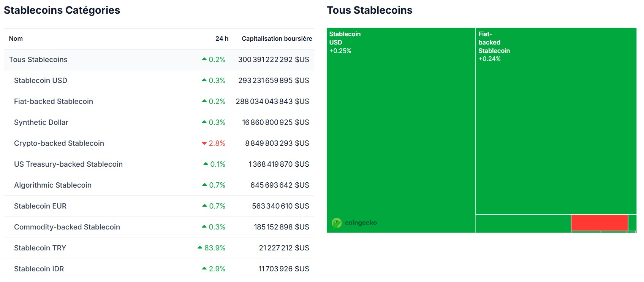The height and width of the screenshot is (282, 644).
Task: Sort by Capitalisation boursière column header
Action: click(x=277, y=38)
